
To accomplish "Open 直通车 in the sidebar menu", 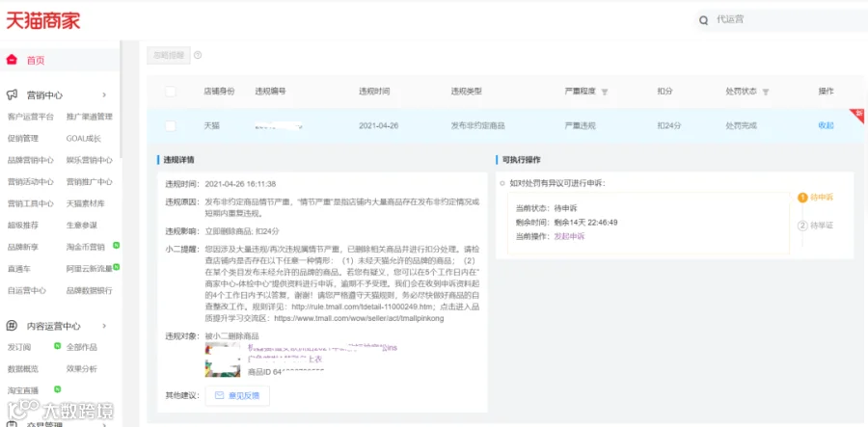I will (19, 268).
